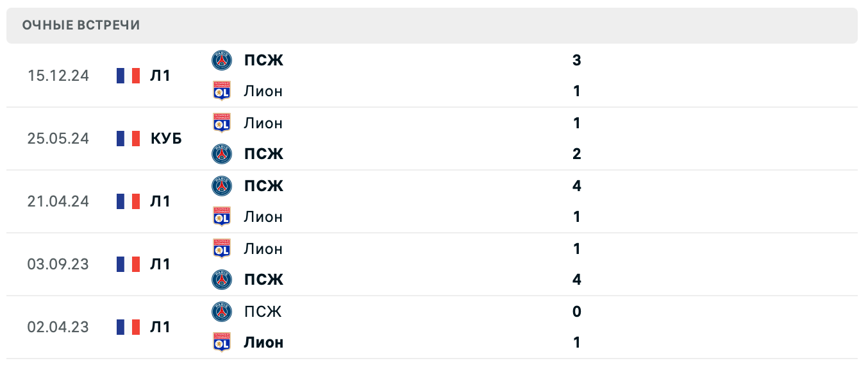Select the 03.09.23 match date
The image size is (868, 372).
tap(58, 264)
